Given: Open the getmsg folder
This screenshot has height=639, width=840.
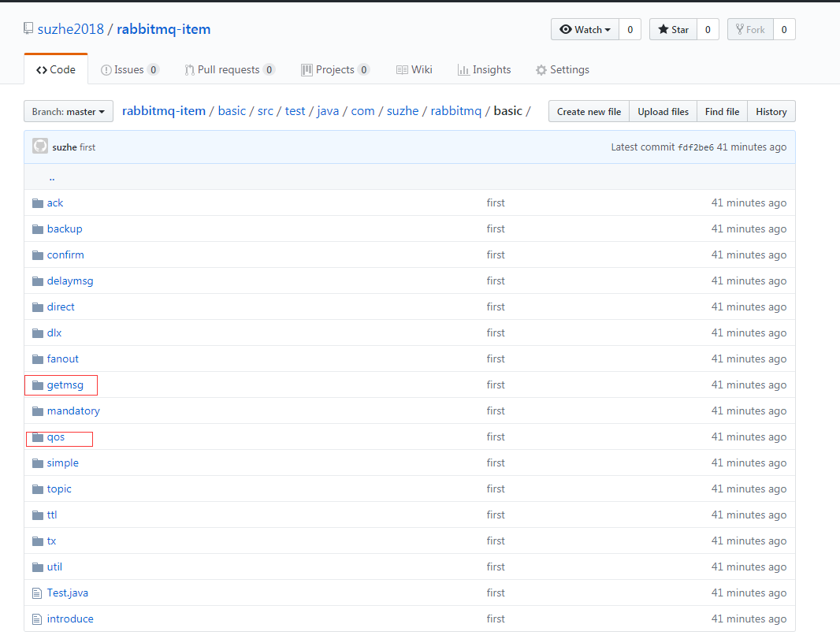Looking at the screenshot, I should (x=65, y=385).
